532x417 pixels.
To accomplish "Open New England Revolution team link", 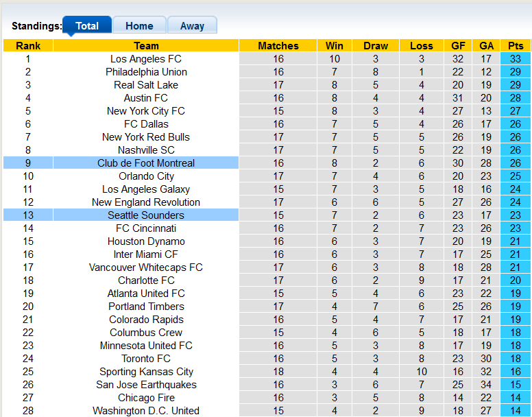I will click(x=146, y=202).
